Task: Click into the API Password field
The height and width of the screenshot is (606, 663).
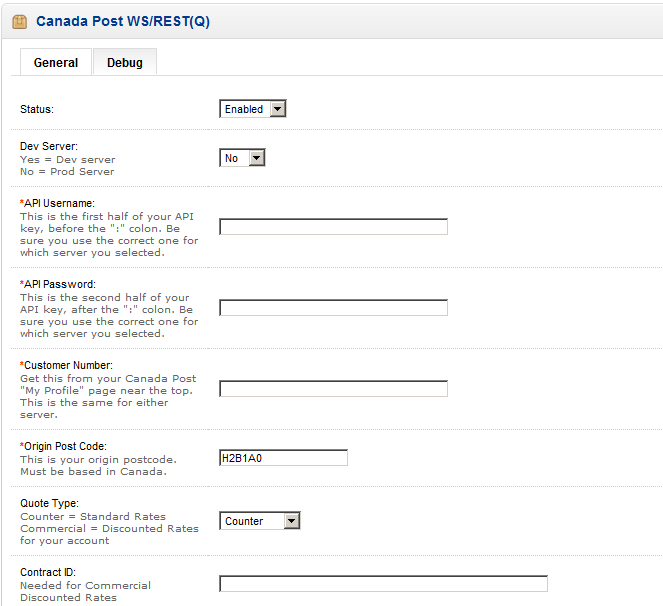Action: point(333,307)
